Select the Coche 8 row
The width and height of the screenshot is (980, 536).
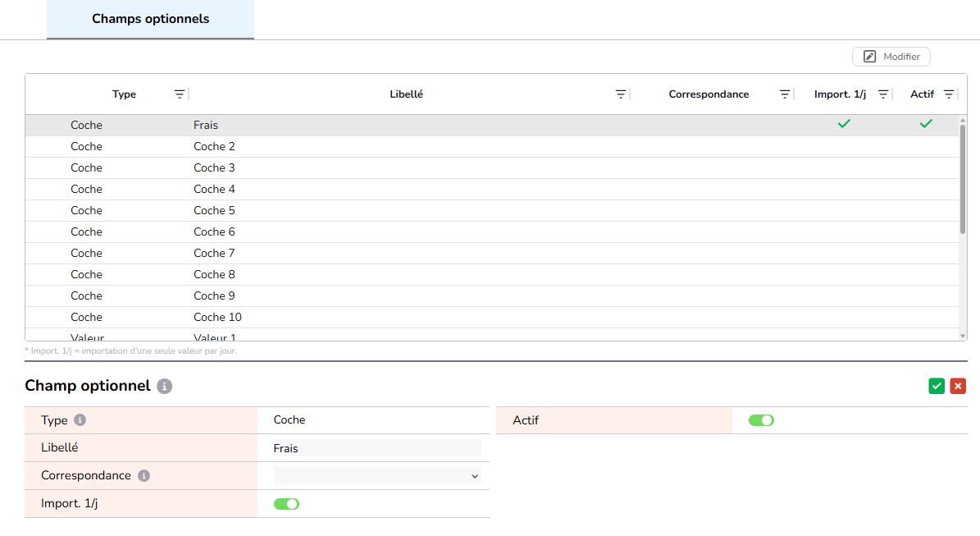(x=492, y=275)
